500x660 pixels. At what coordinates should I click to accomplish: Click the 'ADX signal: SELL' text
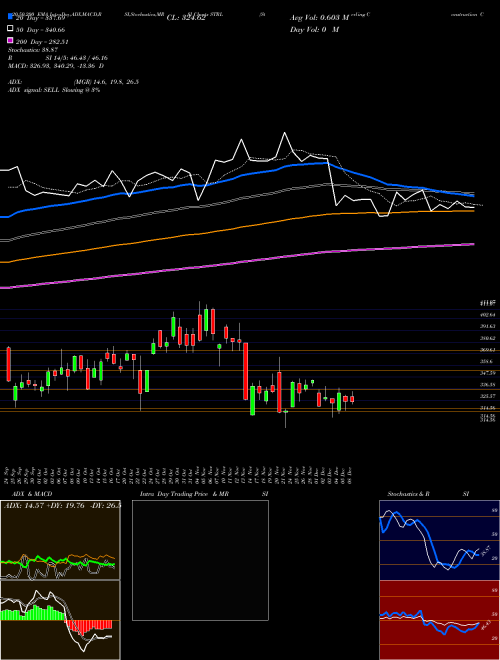(34, 90)
